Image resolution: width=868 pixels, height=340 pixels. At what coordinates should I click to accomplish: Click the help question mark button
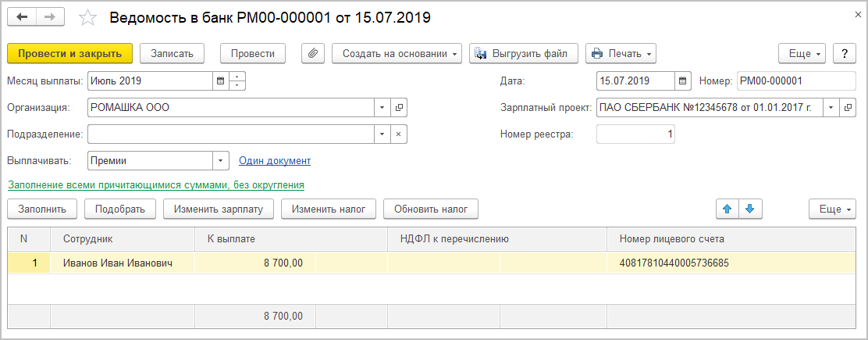pyautogui.click(x=844, y=53)
